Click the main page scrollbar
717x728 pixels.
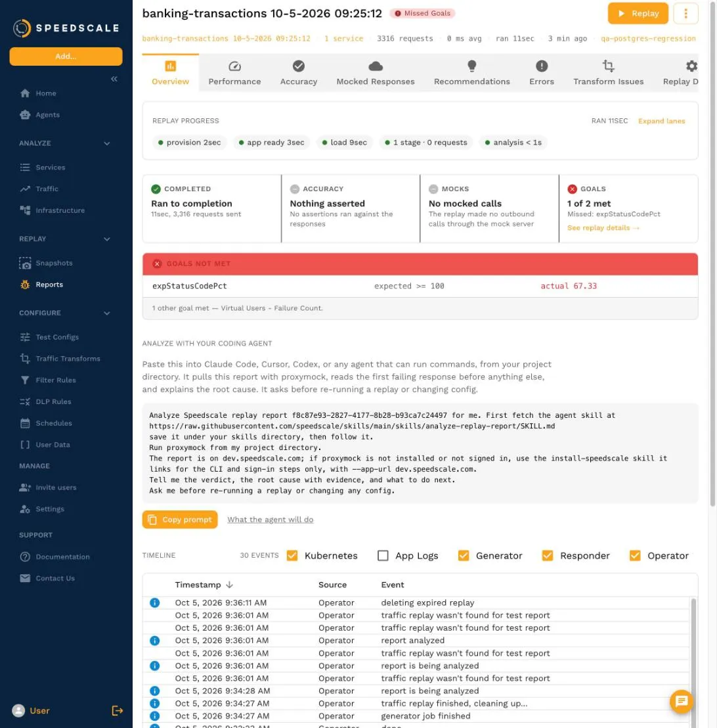coord(713,253)
